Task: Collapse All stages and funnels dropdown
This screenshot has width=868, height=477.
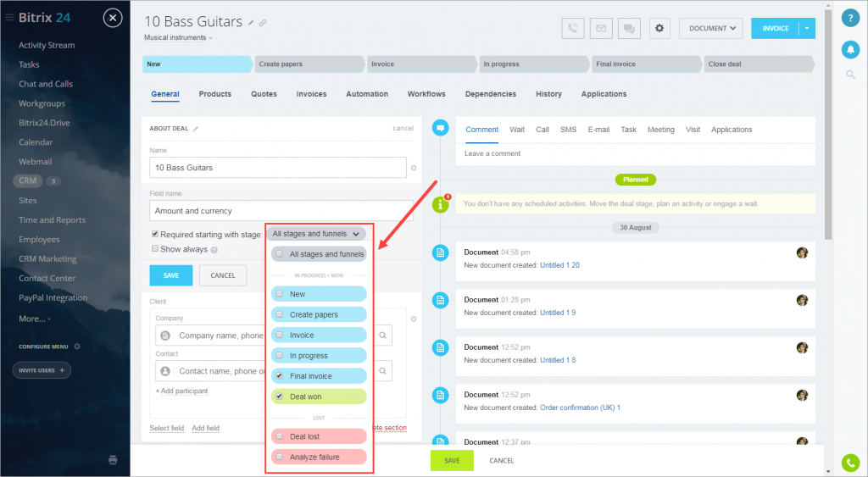Action: pyautogui.click(x=316, y=234)
